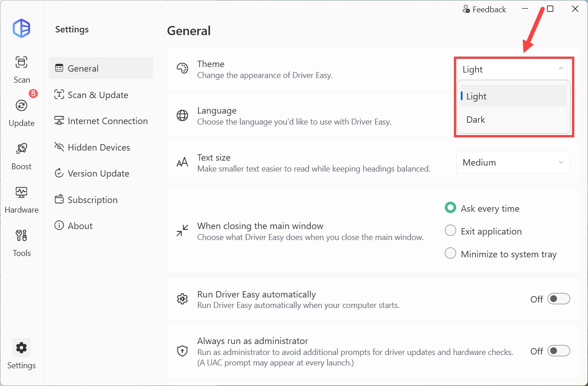This screenshot has width=588, height=386.
Task: Open the Text size Medium dropdown
Action: tap(513, 162)
